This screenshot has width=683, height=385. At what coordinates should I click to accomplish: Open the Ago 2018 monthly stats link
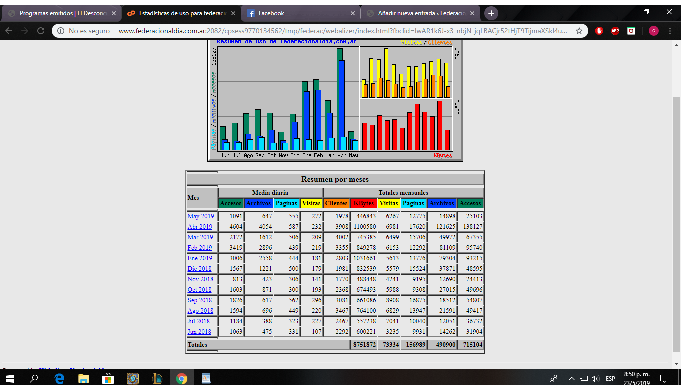pyautogui.click(x=200, y=311)
